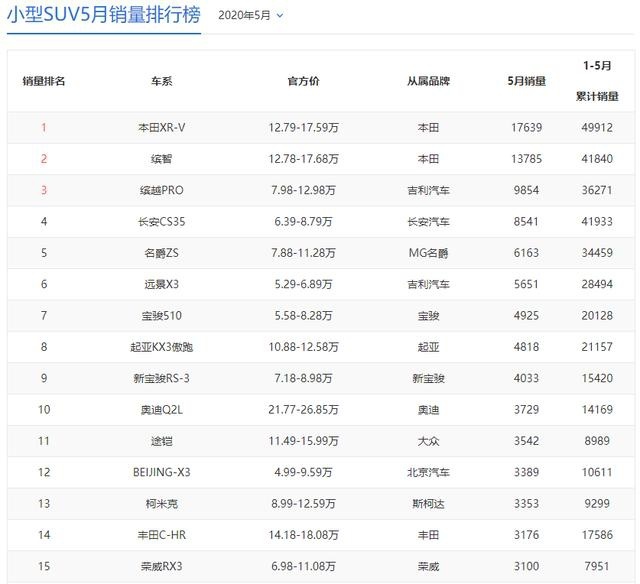The image size is (640, 584).
Task: Open the 奥迪Q2L car series link
Action: (x=162, y=409)
